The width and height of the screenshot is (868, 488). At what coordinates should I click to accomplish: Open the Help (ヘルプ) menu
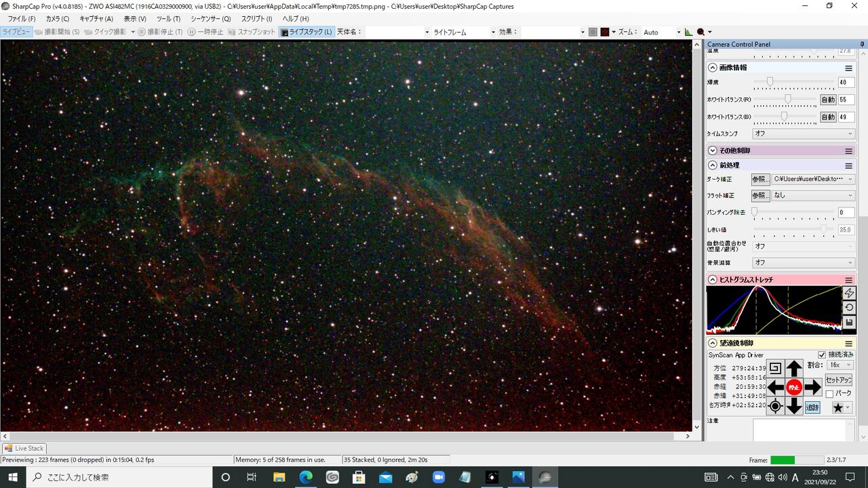click(x=296, y=19)
